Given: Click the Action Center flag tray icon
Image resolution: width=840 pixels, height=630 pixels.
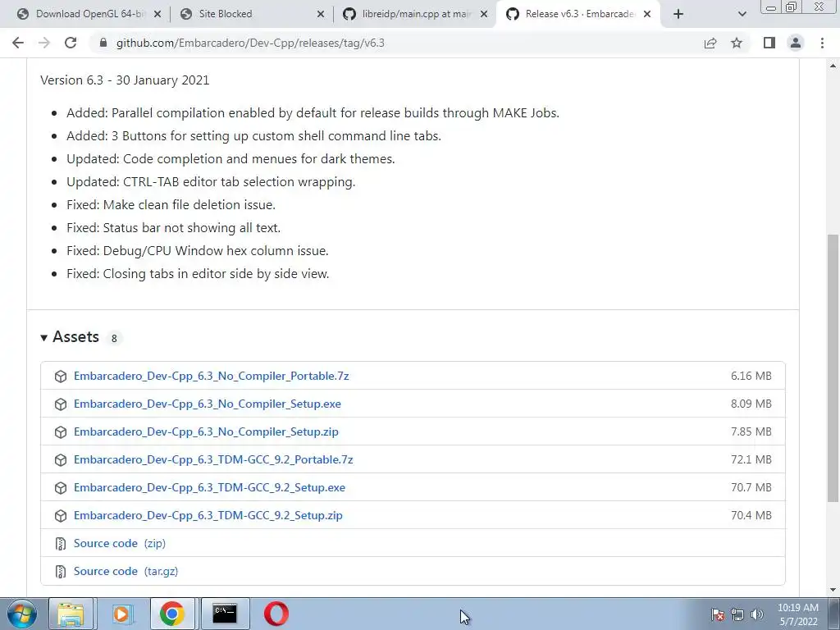Looking at the screenshot, I should [718, 614].
